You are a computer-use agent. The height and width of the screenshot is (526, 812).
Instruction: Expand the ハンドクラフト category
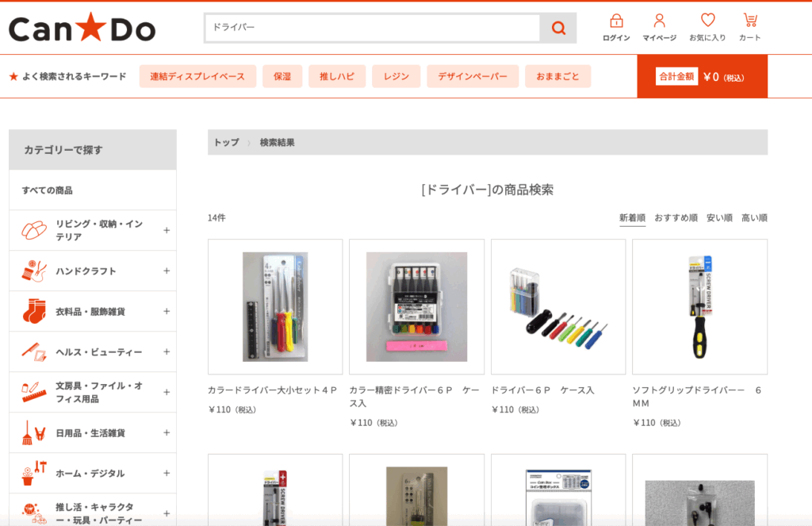pos(167,271)
